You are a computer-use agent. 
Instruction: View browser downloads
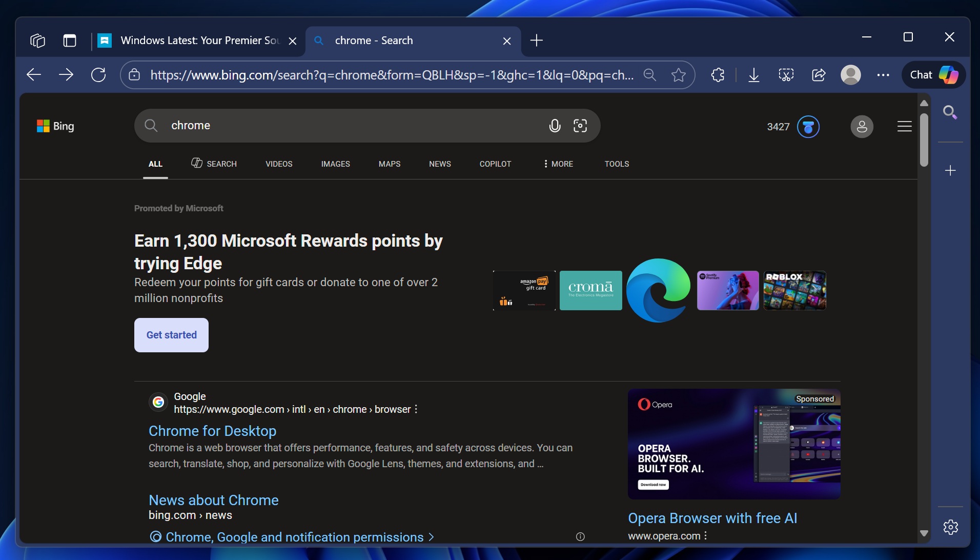753,75
